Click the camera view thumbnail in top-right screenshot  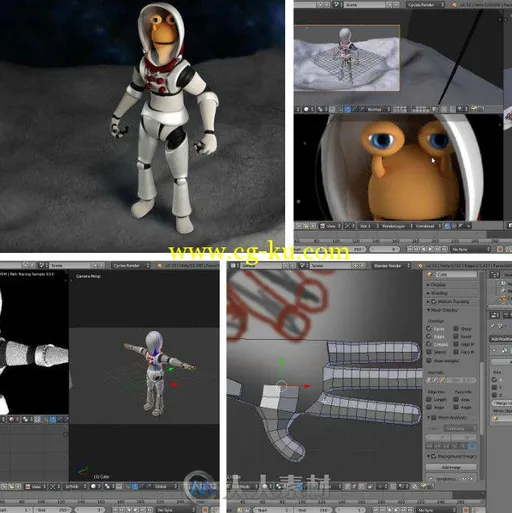pos(347,57)
